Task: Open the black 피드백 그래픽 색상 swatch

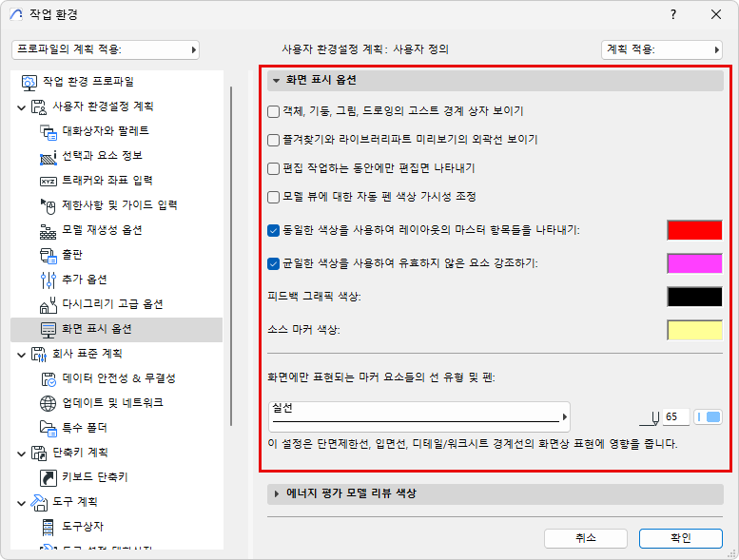Action: coord(694,297)
